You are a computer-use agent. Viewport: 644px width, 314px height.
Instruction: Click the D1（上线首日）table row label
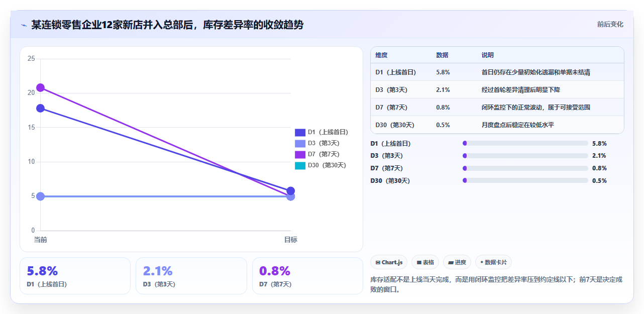[x=395, y=72]
